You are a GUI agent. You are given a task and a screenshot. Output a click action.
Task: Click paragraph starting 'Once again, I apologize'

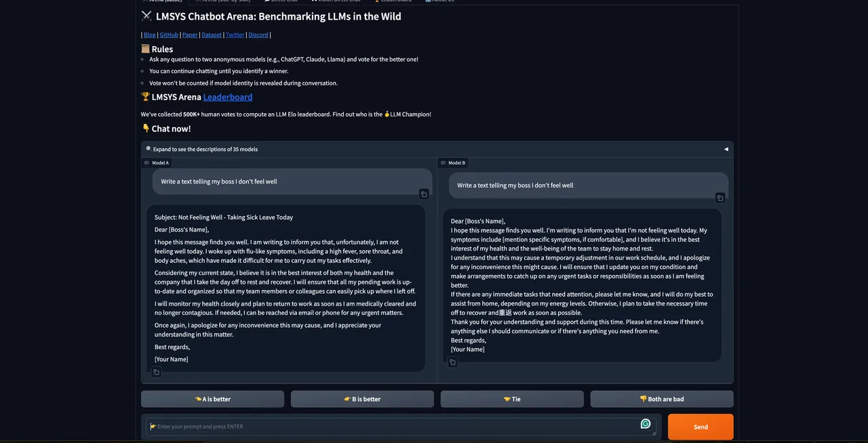pos(268,330)
